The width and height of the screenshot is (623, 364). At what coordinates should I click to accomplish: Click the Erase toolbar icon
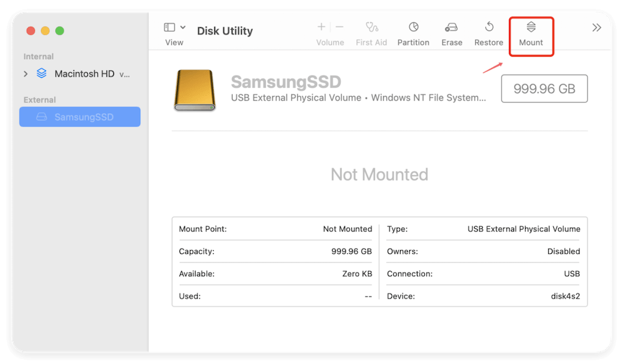pyautogui.click(x=451, y=27)
